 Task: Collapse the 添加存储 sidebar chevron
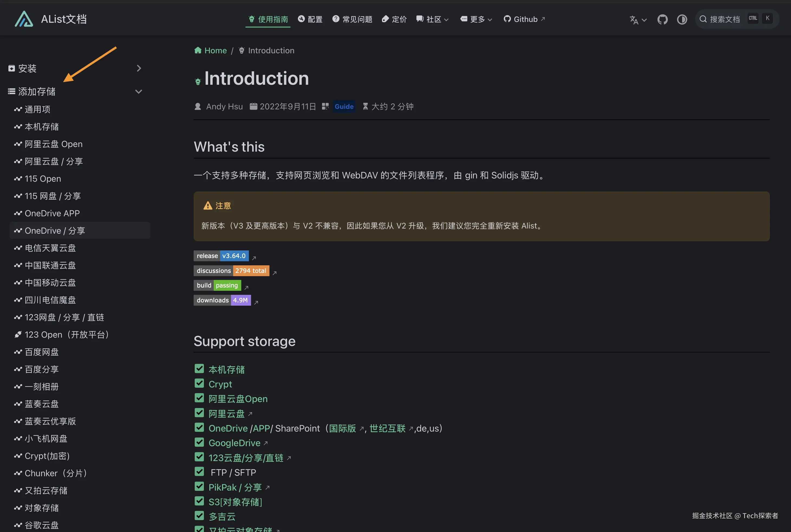coord(139,92)
